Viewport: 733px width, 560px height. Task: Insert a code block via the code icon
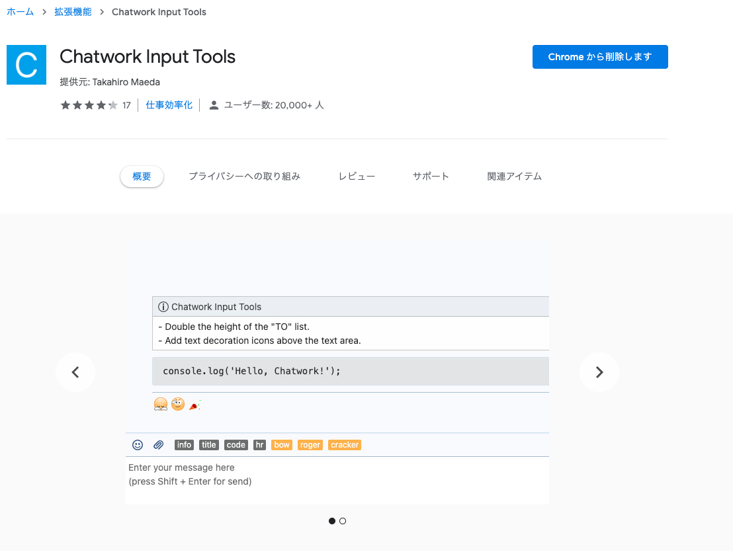[236, 444]
